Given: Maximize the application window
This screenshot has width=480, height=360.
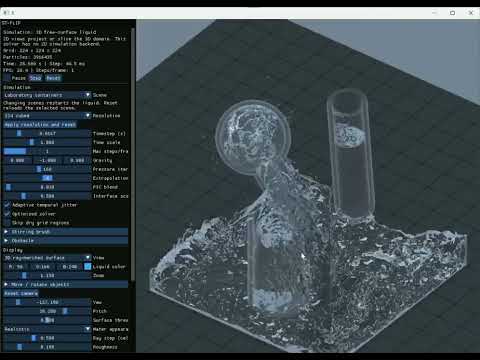Looking at the screenshot, I should (x=452, y=13).
